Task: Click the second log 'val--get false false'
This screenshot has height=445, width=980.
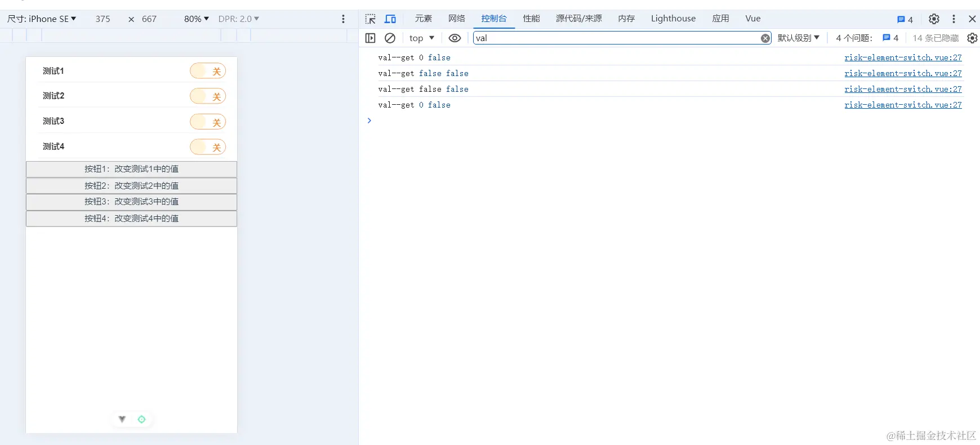Action: pyautogui.click(x=424, y=73)
